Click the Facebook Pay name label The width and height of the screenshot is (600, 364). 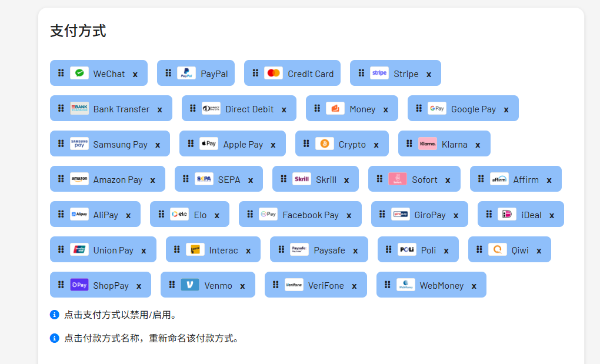(x=311, y=215)
